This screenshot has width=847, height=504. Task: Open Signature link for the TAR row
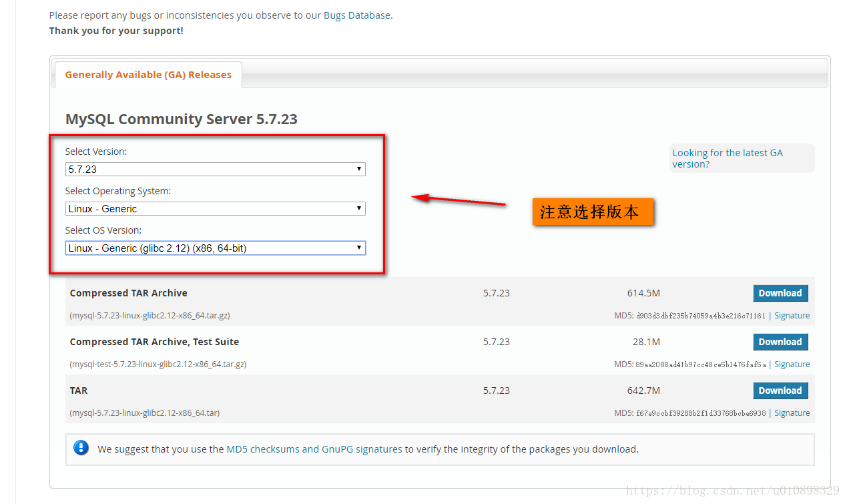pos(792,413)
